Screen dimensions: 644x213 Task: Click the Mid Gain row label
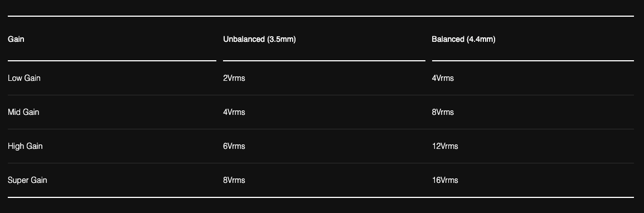coord(23,112)
